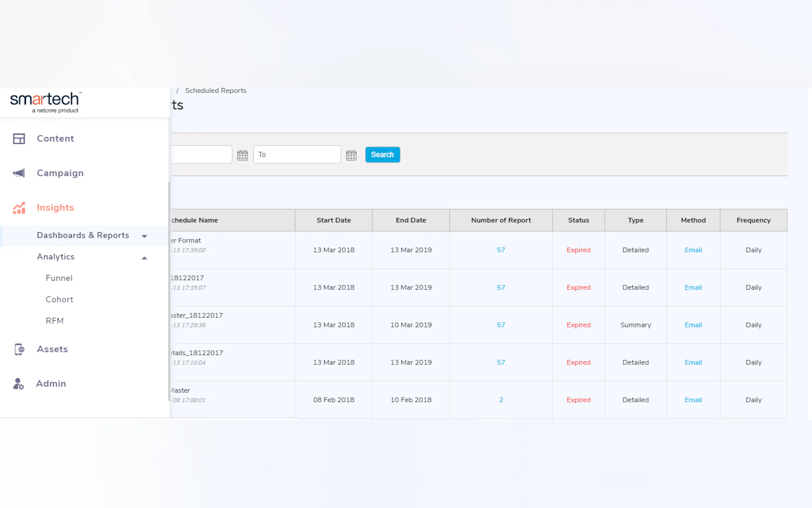Expand the Dashboards & Reports dropdown arrow

(144, 236)
